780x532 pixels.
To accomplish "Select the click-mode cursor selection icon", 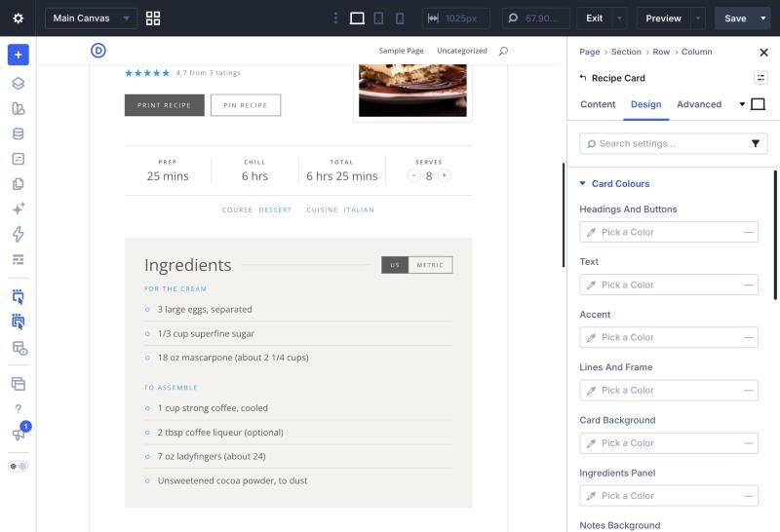I will pyautogui.click(x=18, y=297).
